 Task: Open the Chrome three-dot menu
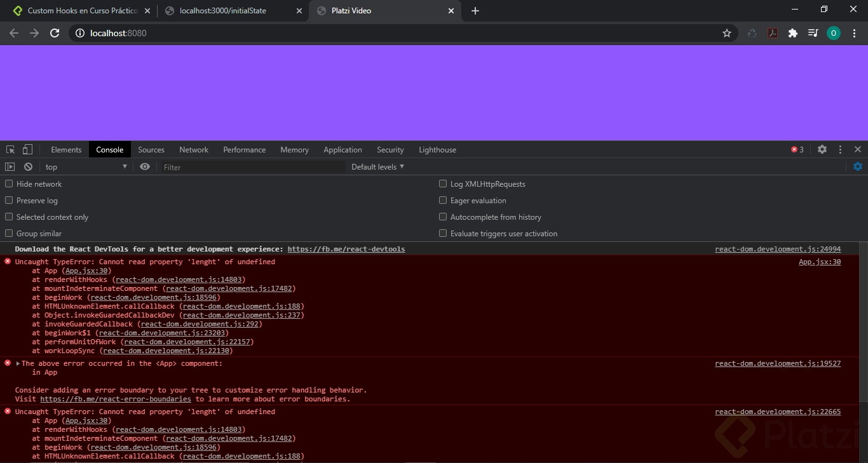tap(853, 33)
